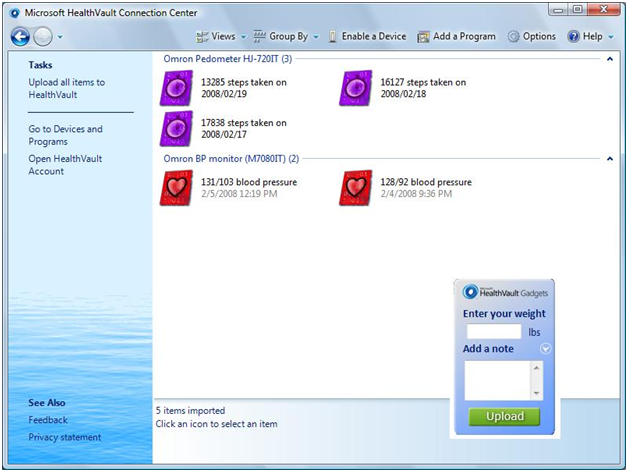Click the 5 items imported status text

tap(190, 410)
